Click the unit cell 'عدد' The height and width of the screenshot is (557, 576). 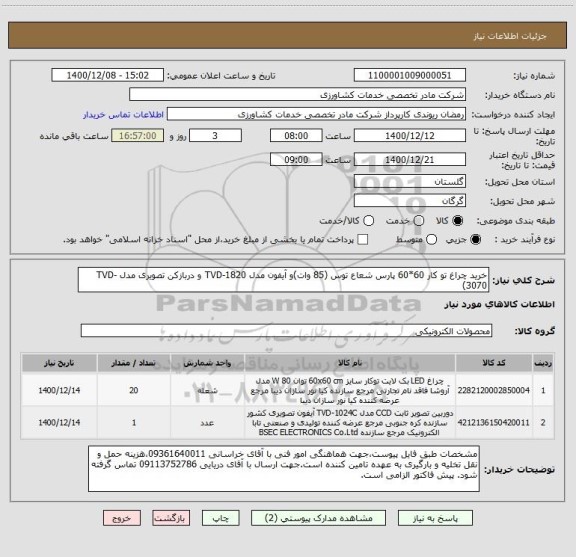coord(207,423)
